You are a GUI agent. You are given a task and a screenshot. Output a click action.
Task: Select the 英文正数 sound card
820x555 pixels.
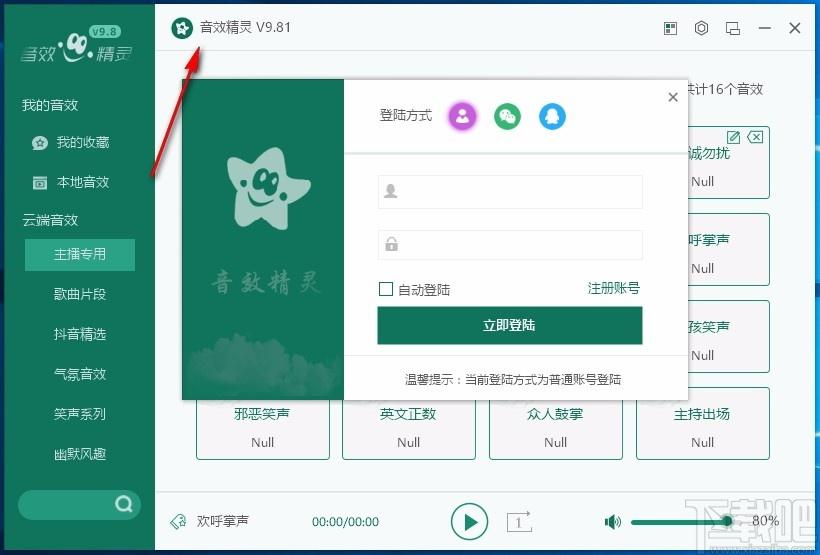pyautogui.click(x=408, y=429)
